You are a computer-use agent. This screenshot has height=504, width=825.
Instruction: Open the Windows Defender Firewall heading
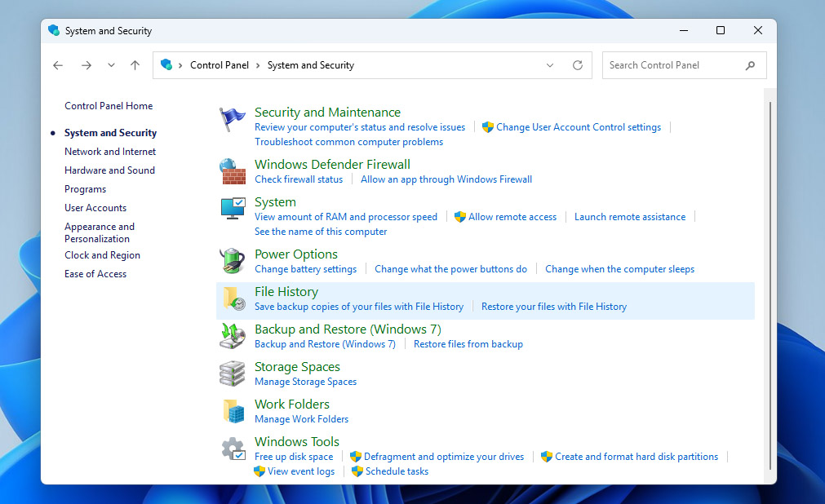[332, 164]
